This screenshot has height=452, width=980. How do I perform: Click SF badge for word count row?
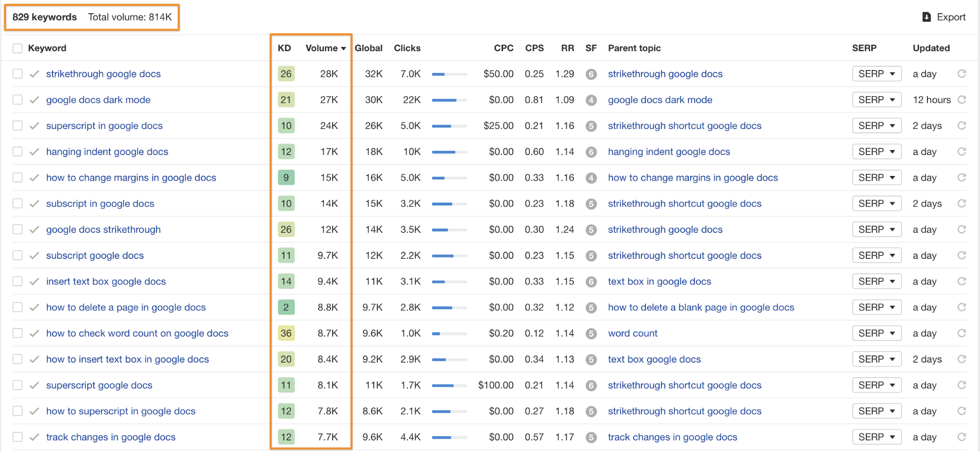(591, 334)
